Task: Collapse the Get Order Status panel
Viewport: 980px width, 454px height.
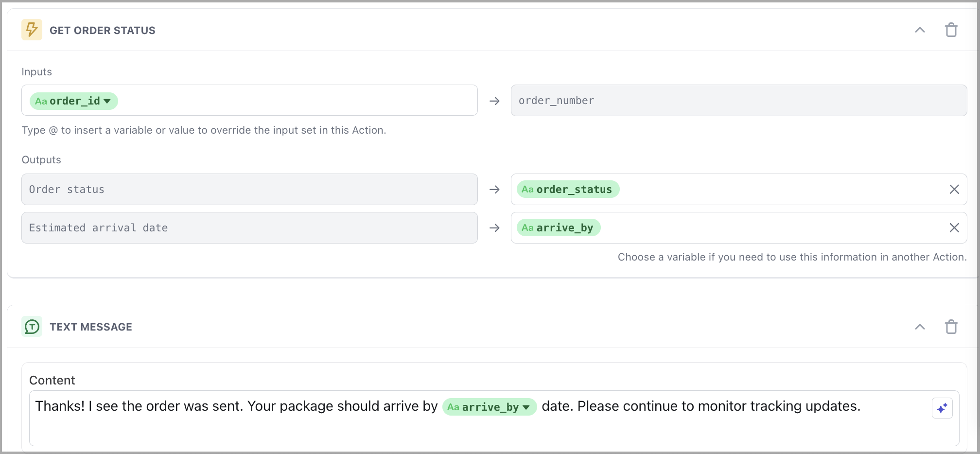Action: (920, 30)
